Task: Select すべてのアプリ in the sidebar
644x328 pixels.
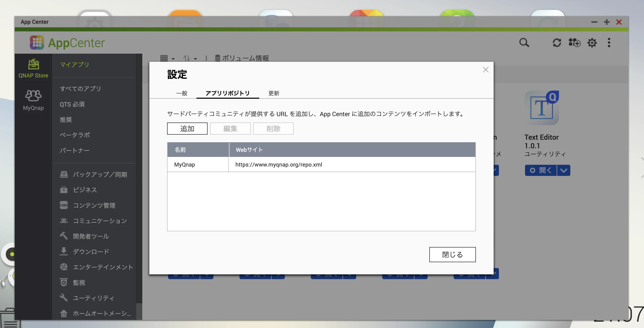Action: point(80,89)
